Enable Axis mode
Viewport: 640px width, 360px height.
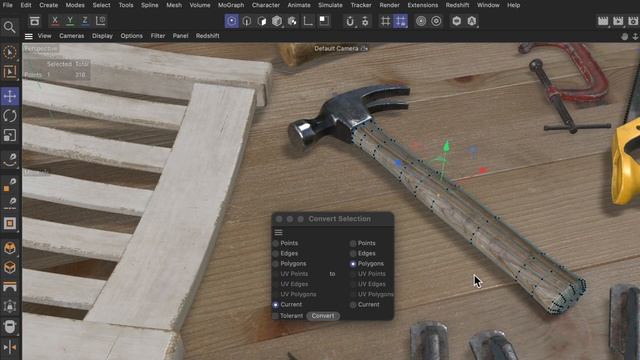(x=308, y=21)
